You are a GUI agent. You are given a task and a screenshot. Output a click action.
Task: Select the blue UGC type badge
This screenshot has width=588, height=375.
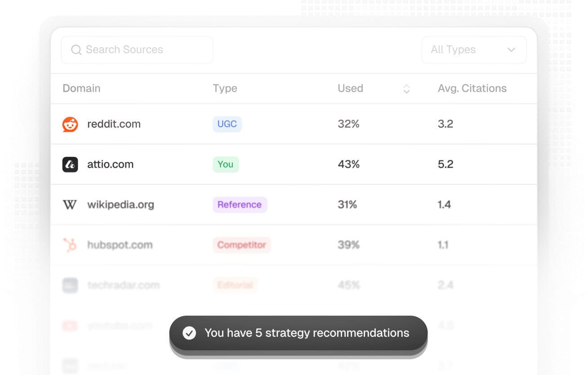(227, 124)
